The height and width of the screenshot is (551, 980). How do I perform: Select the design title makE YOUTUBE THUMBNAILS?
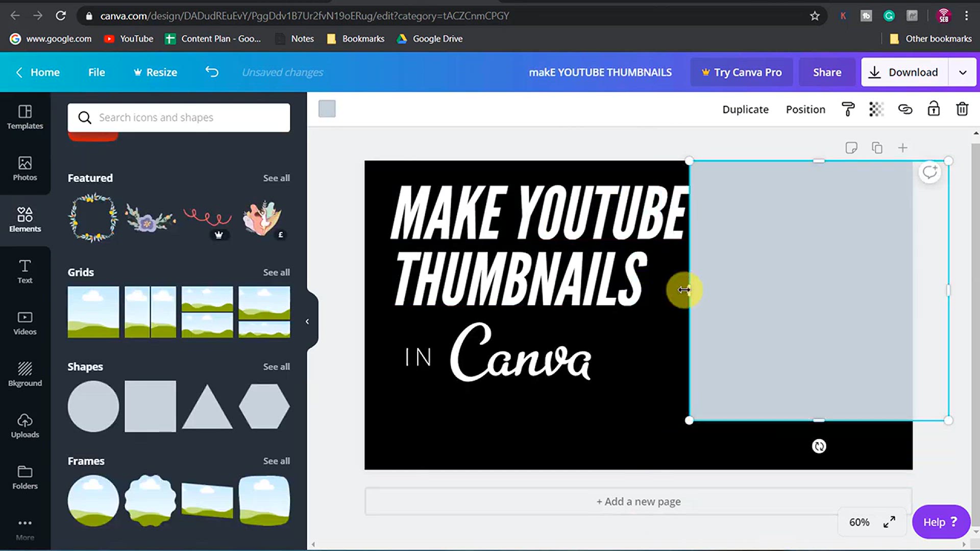tap(600, 72)
